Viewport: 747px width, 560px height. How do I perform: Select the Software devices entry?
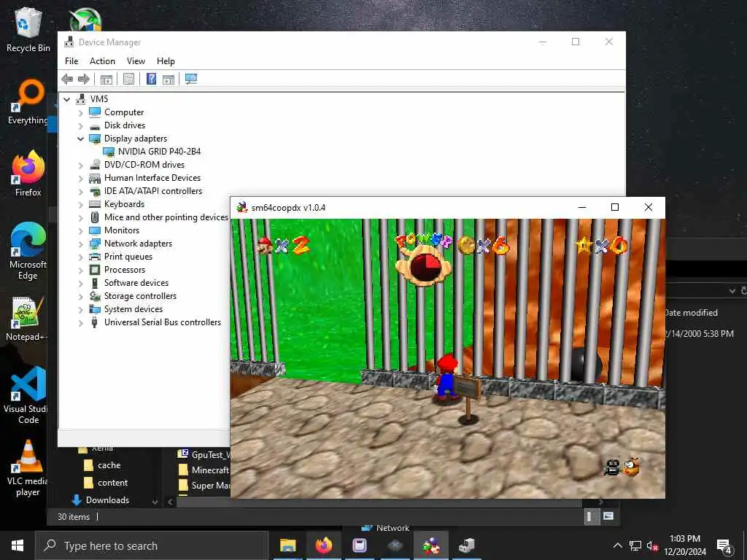point(136,283)
